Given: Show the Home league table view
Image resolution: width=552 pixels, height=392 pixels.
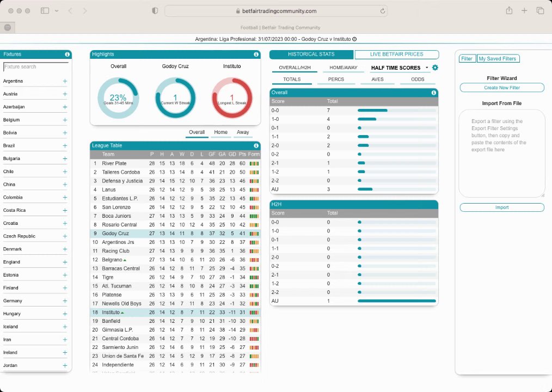Looking at the screenshot, I should point(220,132).
